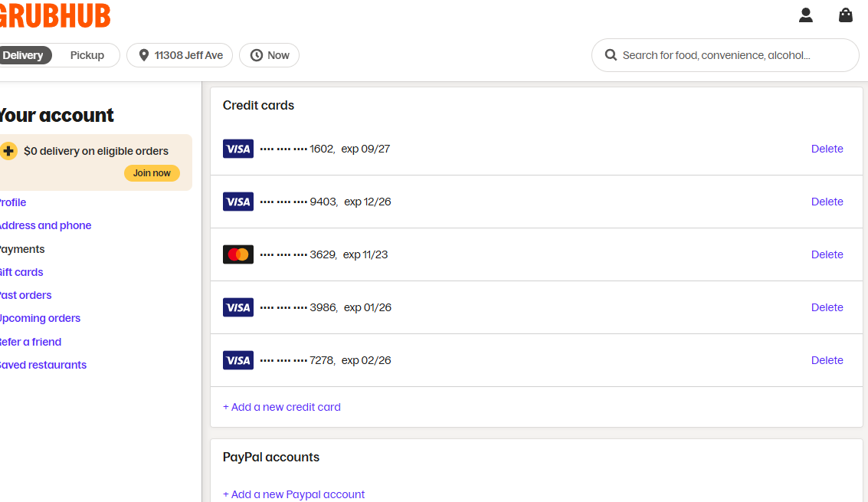Click the location pin icon
868x502 pixels.
pyautogui.click(x=144, y=55)
